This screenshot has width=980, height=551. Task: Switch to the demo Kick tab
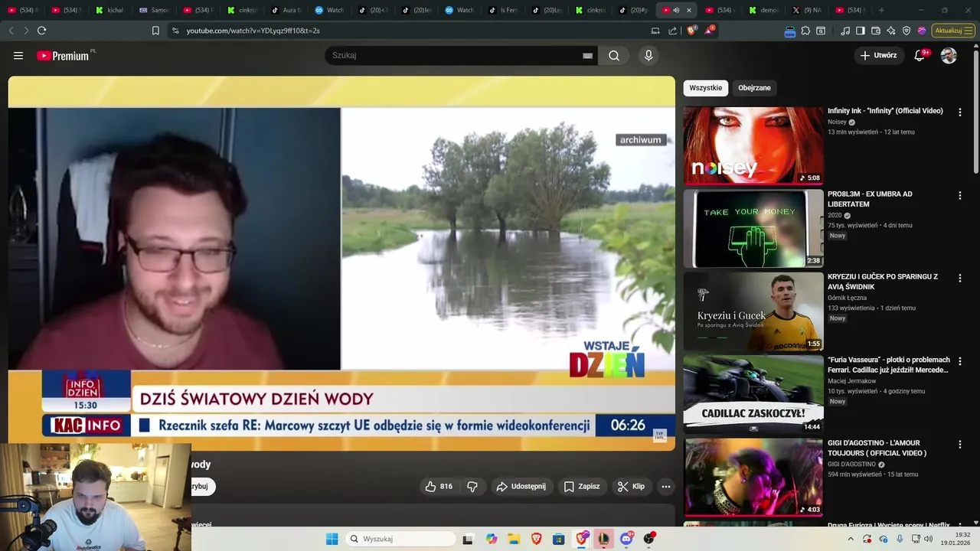coord(764,10)
